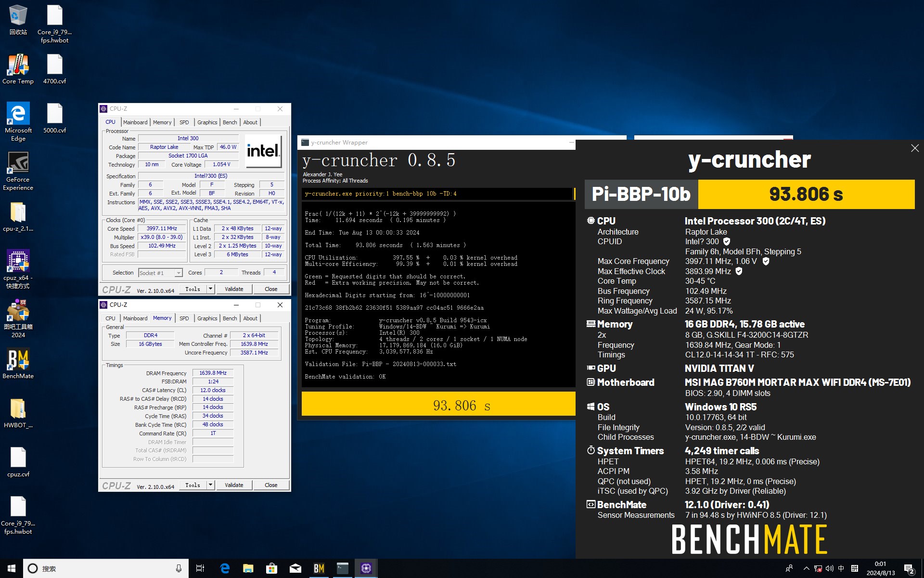Open Mainboard tab in CPU-Z memory window
924x578 pixels.
tap(135, 318)
